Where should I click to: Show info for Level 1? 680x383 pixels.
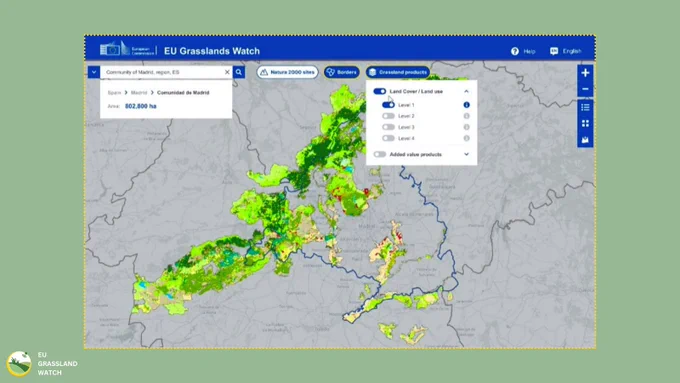point(466,105)
